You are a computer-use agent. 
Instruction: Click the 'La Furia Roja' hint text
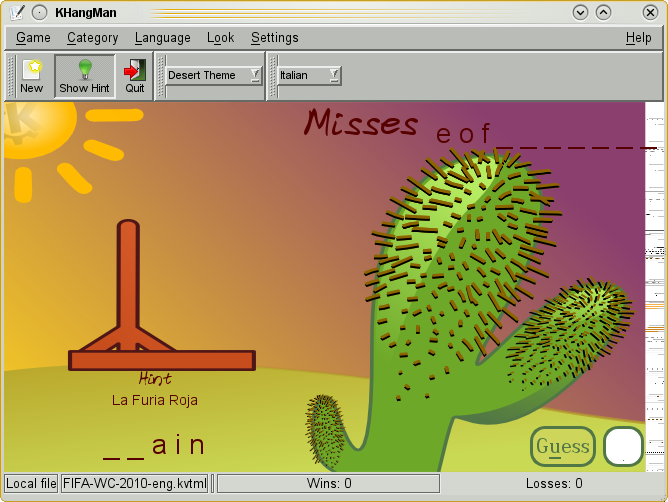point(155,400)
